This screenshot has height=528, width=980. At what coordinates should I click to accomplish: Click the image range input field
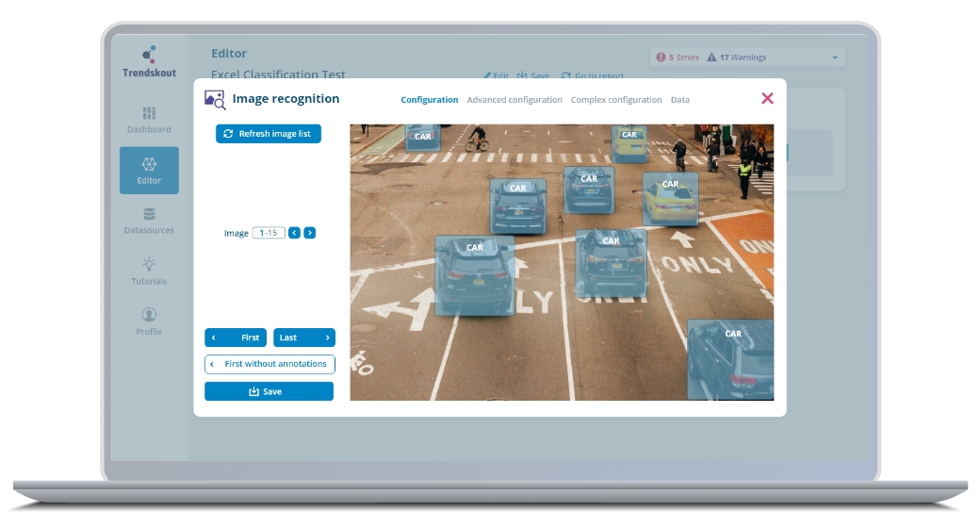269,233
